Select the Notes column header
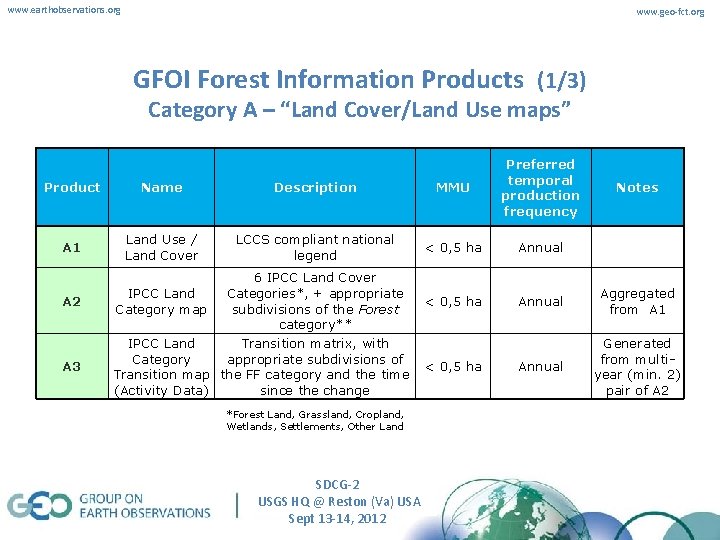This screenshot has width=720, height=540. [637, 187]
